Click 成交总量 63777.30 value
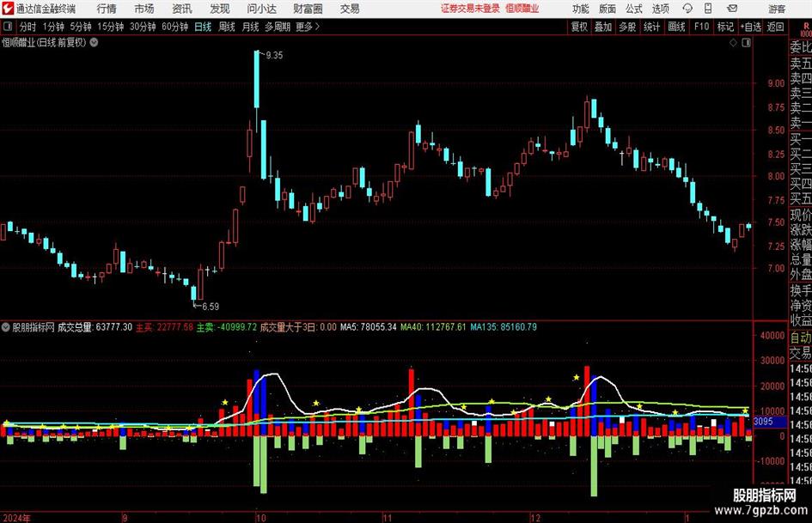 coord(95,327)
